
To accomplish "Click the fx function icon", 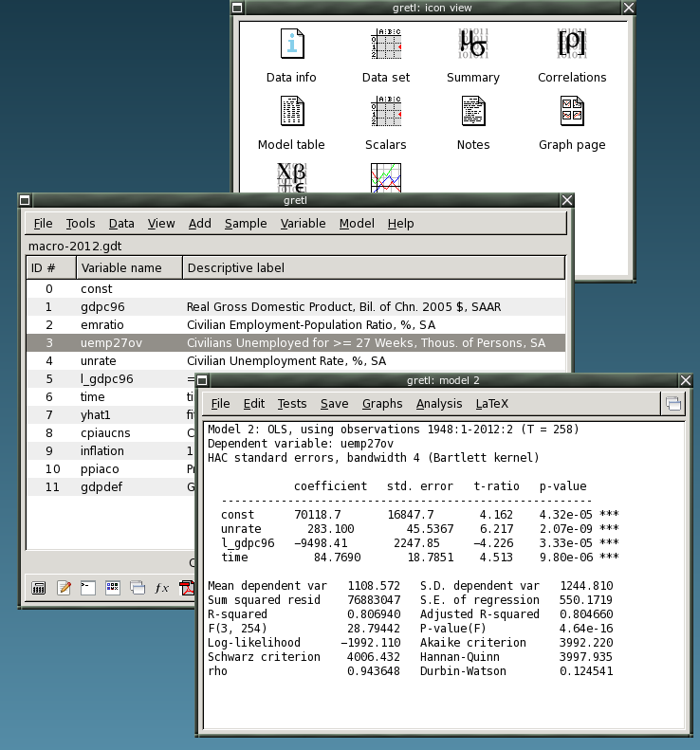I will pos(162,588).
